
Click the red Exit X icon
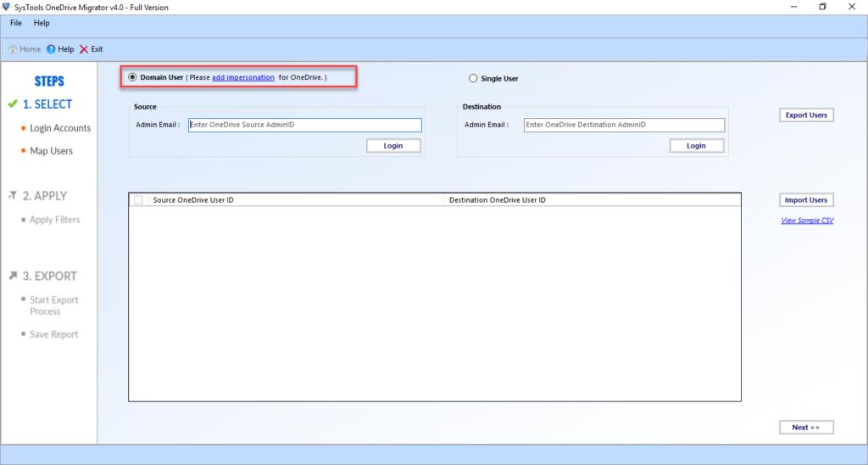(84, 49)
